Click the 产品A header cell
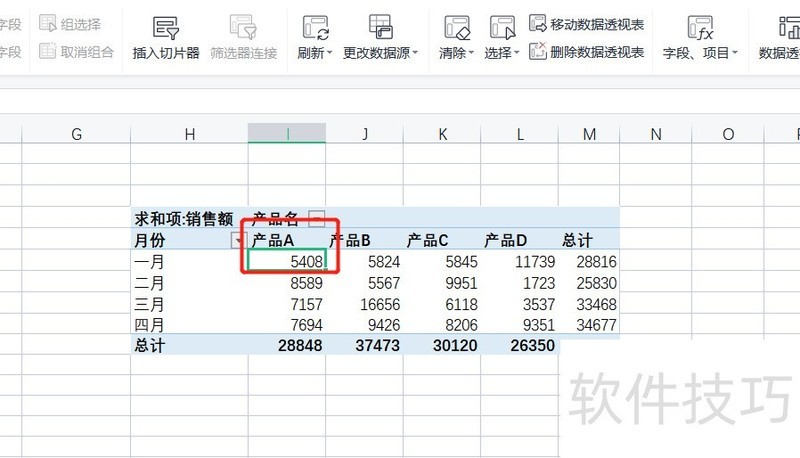The width and height of the screenshot is (800, 458). [x=287, y=240]
